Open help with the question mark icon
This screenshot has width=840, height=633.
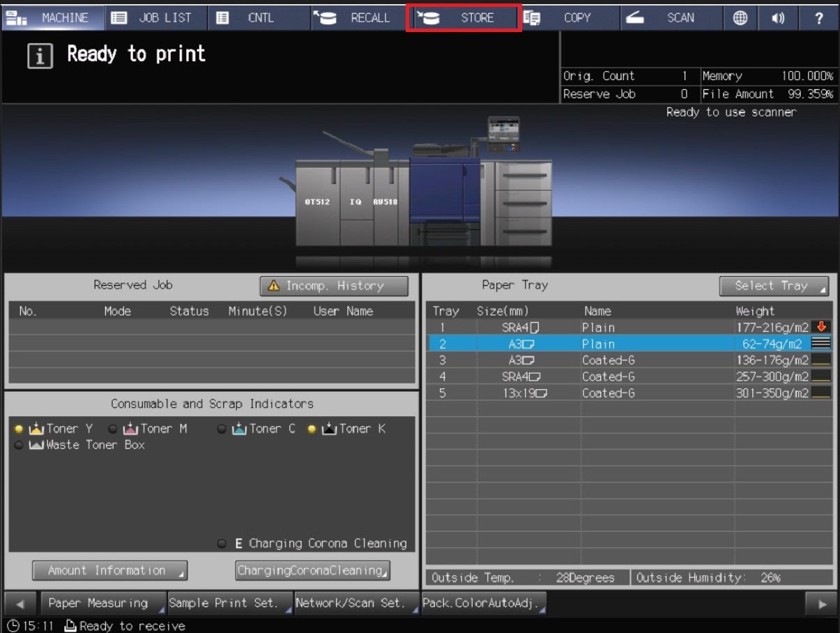pyautogui.click(x=819, y=19)
